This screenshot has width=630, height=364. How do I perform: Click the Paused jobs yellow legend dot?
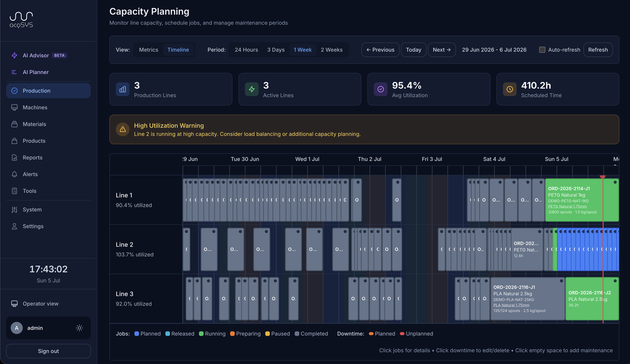[x=267, y=334]
